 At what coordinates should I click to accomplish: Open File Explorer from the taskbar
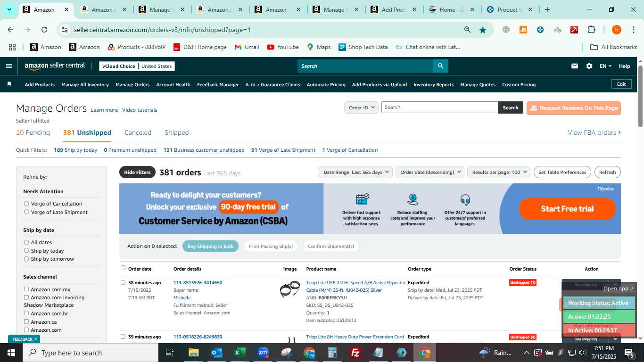pyautogui.click(x=194, y=353)
